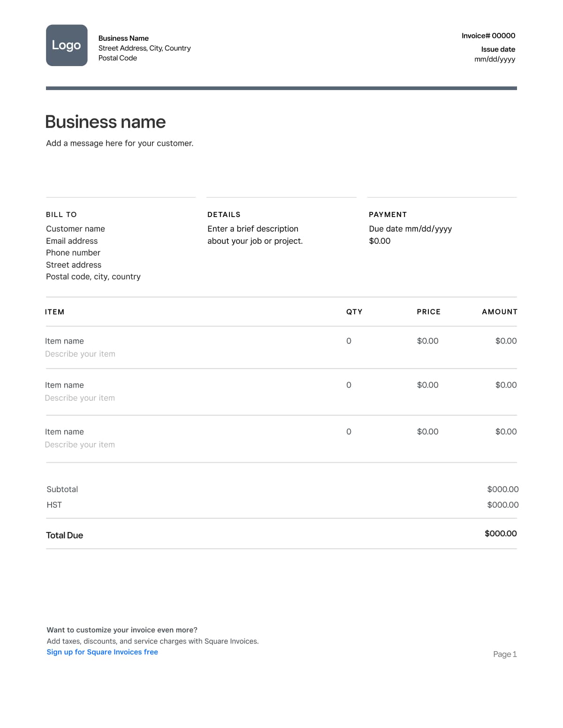The width and height of the screenshot is (563, 728).
Task: Click the Postal Code line in header
Action: (118, 58)
